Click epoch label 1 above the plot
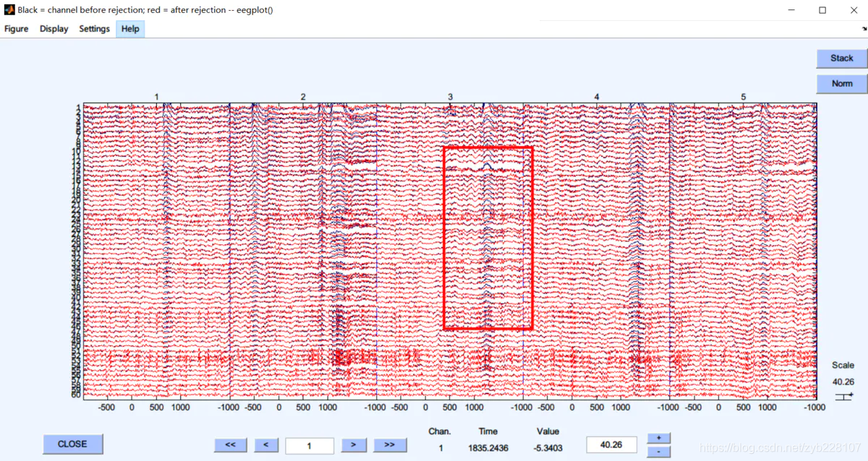868x461 pixels. 156,97
